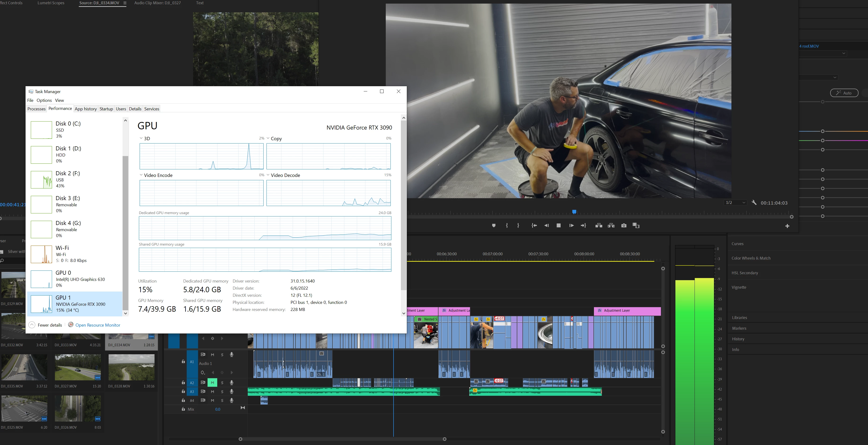Image resolution: width=868 pixels, height=445 pixels.
Task: Switch to the Processes tab
Action: click(x=36, y=109)
